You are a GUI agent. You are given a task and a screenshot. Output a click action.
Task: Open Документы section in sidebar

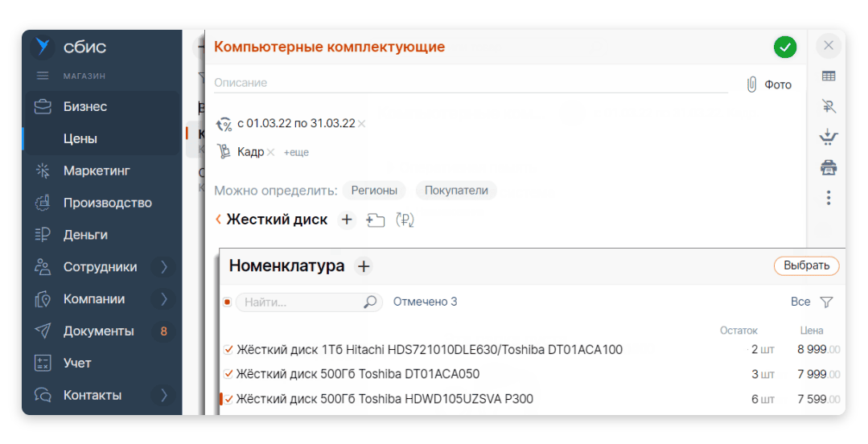pyautogui.click(x=98, y=331)
